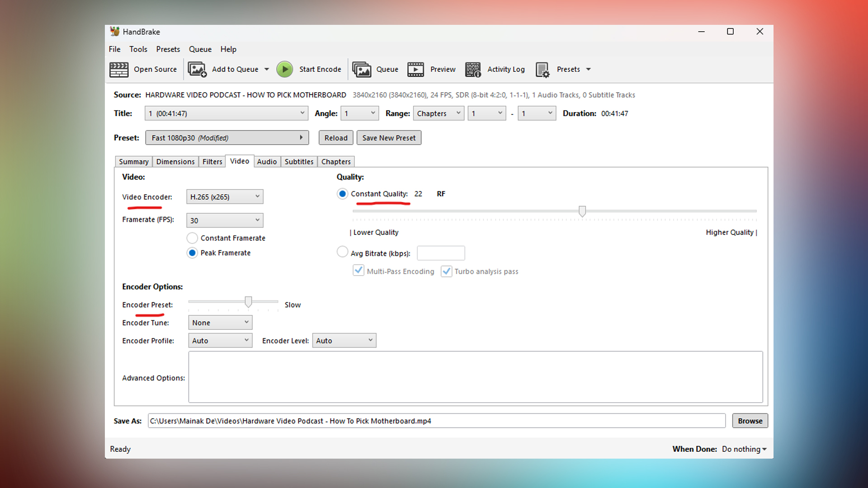Click the Constant Quality slider handle

[582, 211]
